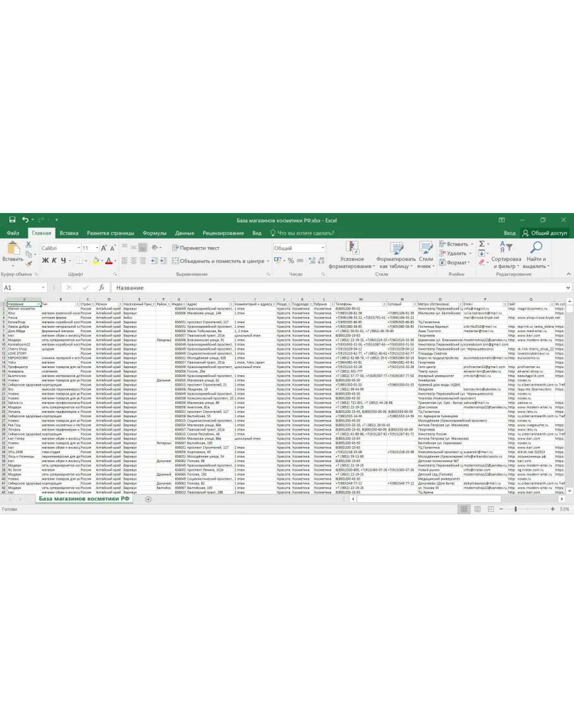Viewport: 574px width, 728px height.
Task: Toggle align text left
Action: (124, 261)
